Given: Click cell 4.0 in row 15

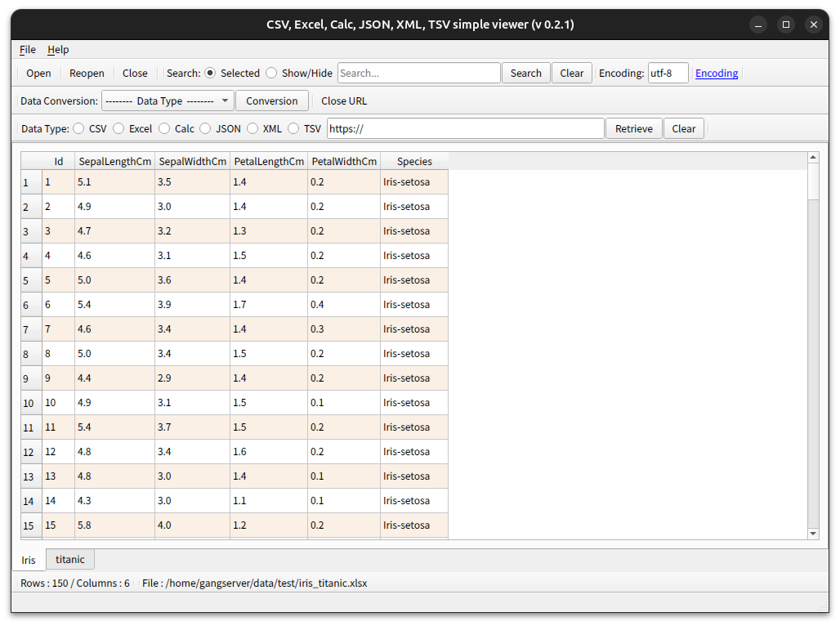Looking at the screenshot, I should (193, 525).
